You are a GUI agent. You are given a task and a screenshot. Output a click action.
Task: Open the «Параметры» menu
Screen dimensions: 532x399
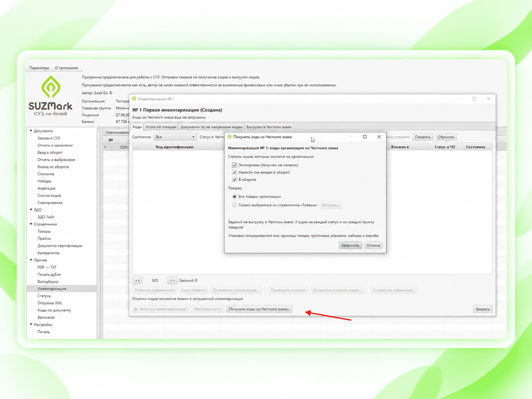[x=39, y=68]
